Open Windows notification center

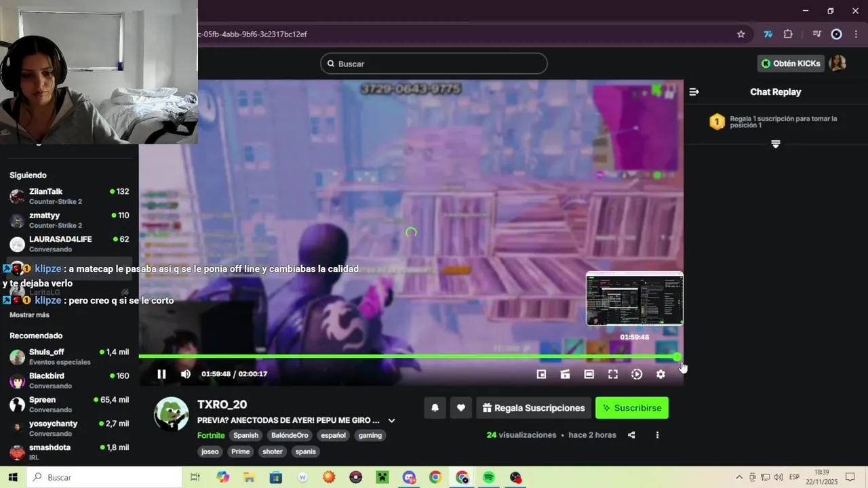850,477
